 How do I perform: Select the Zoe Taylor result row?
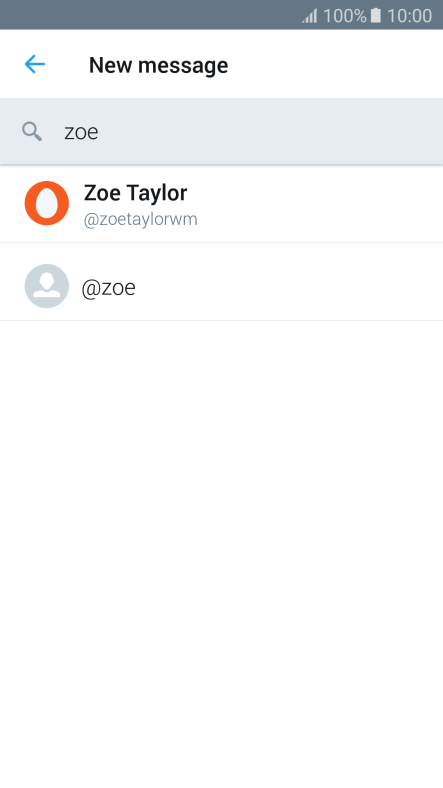tap(222, 204)
